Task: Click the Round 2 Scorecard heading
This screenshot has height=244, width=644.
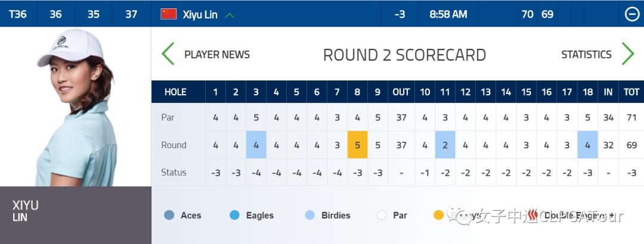Action: 404,55
